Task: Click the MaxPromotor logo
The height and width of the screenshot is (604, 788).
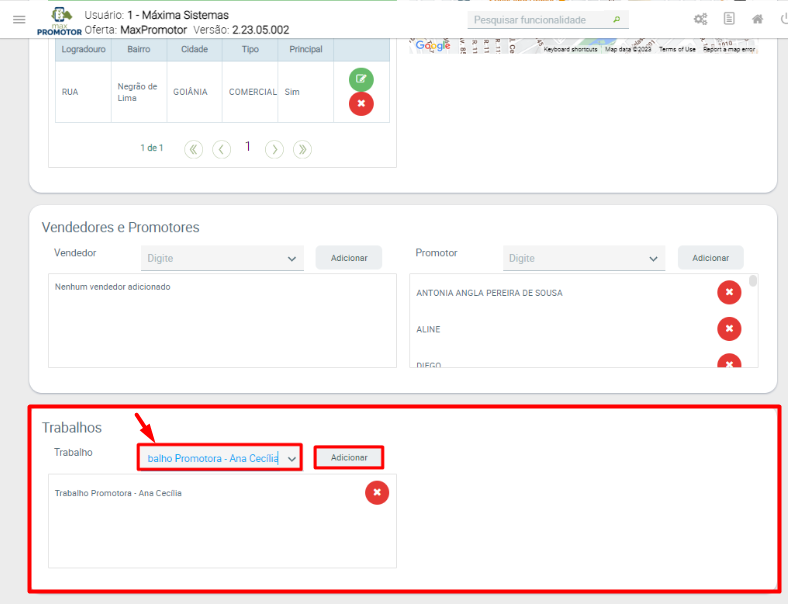Action: tap(59, 21)
